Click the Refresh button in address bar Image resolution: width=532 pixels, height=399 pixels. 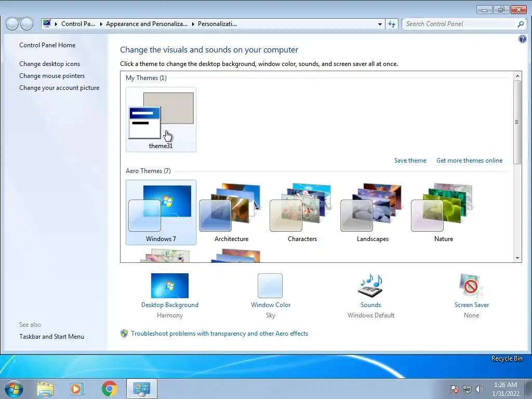click(x=392, y=24)
